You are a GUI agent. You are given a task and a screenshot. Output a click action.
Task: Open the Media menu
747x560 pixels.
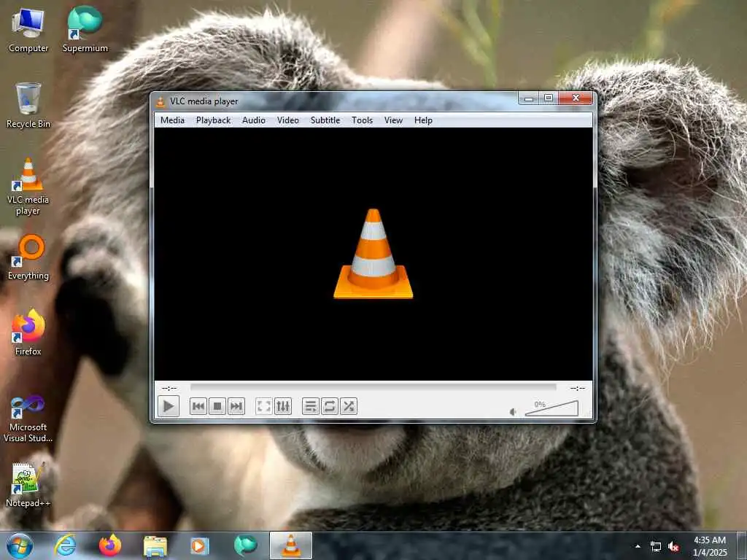pos(172,120)
